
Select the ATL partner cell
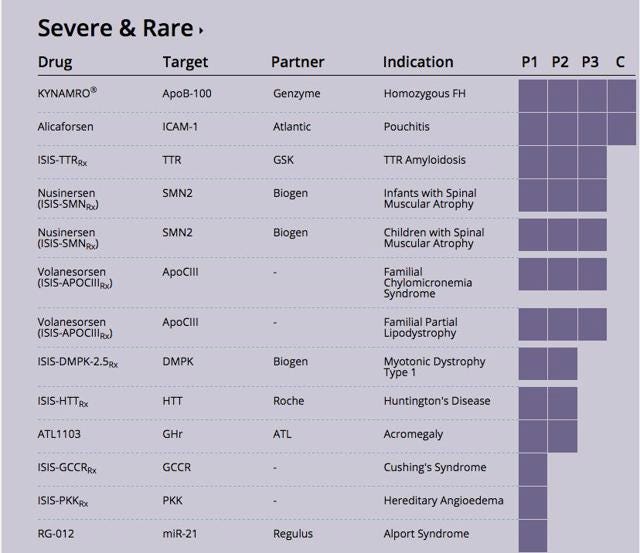coord(282,434)
